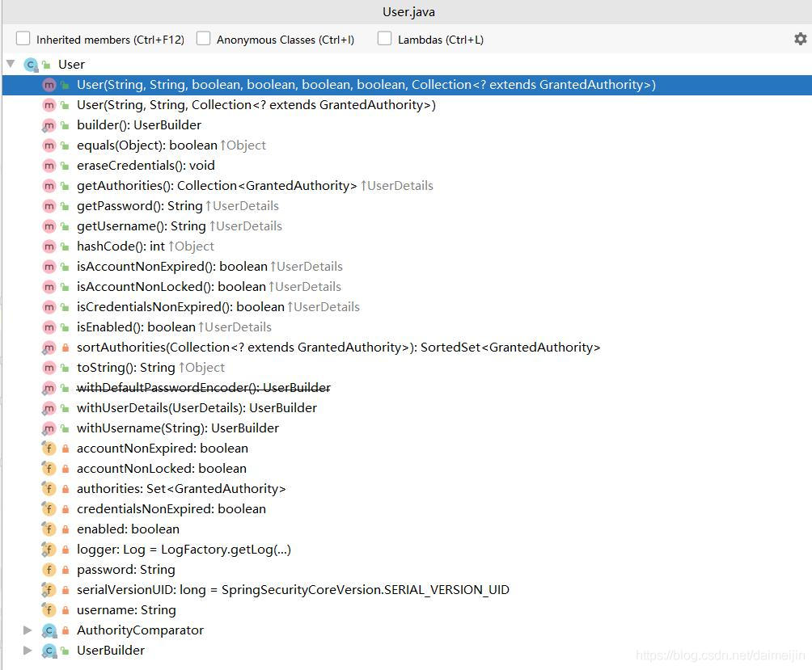Click the field icon beside credentialsNonExpired

pos(49,508)
